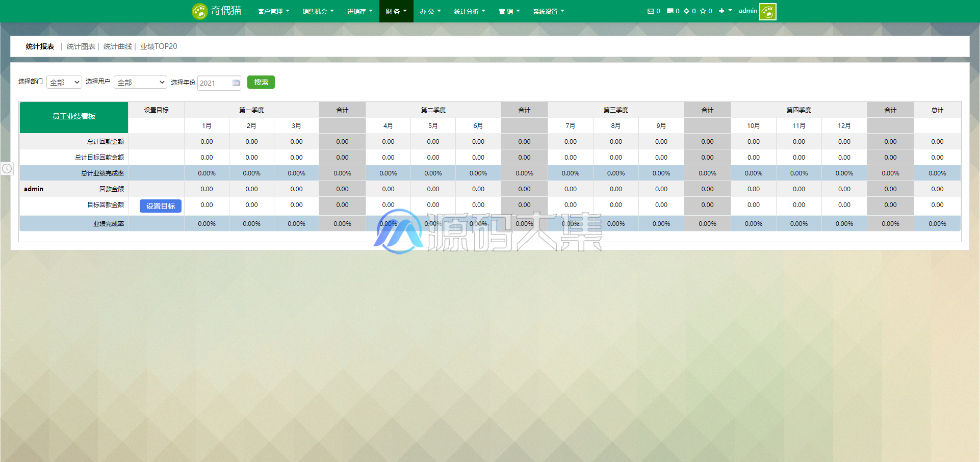Click the 总计回款金额 row label
The height and width of the screenshot is (462, 980).
[106, 142]
